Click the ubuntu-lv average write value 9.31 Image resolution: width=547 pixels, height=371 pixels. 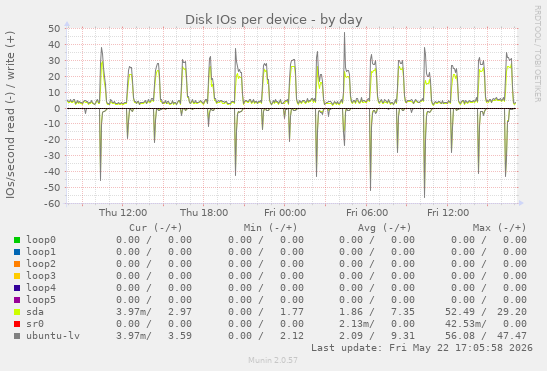(403, 335)
